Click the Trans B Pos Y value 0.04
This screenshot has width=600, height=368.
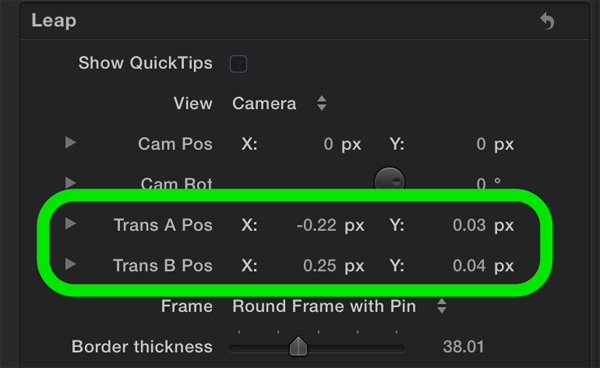click(x=469, y=265)
